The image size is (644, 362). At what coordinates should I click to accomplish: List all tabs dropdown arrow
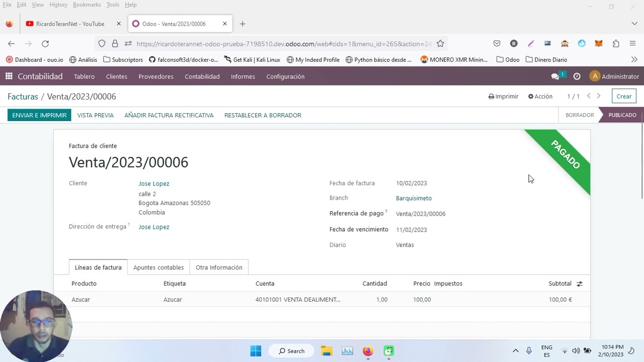(x=634, y=24)
